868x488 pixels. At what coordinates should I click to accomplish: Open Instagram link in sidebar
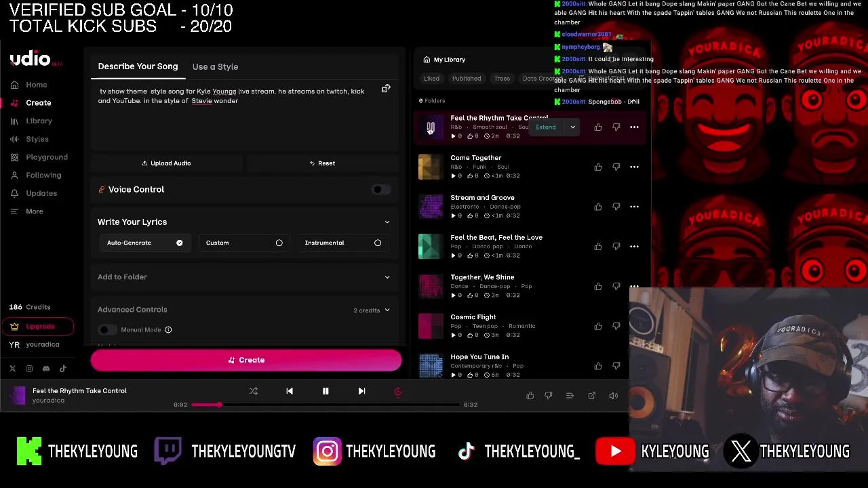coord(29,369)
